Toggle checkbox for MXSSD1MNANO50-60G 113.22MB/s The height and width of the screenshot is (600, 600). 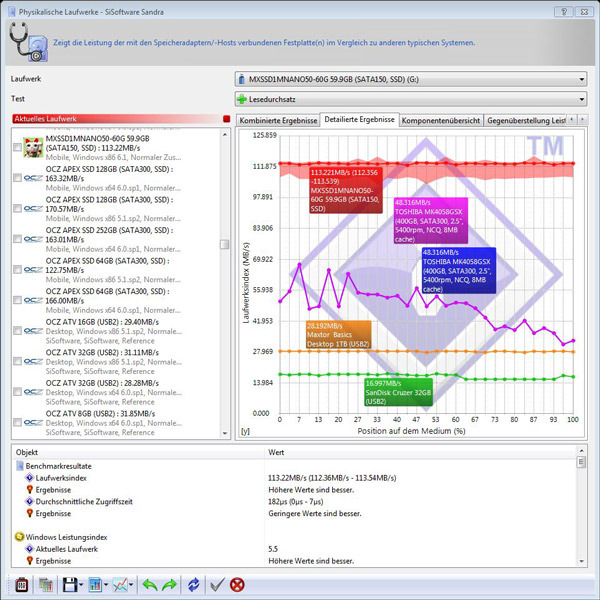click(17, 147)
